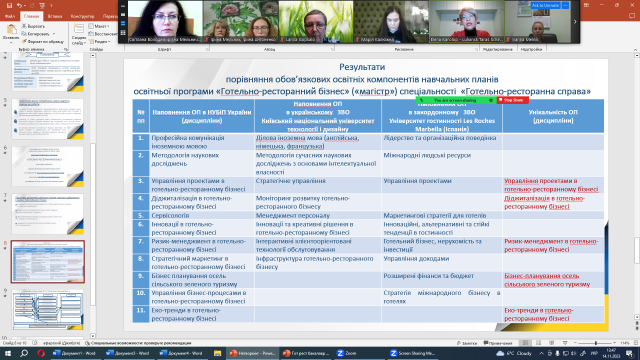Open the Конструктор ribbon tab
The height and width of the screenshot is (360, 640).
pyautogui.click(x=82, y=16)
